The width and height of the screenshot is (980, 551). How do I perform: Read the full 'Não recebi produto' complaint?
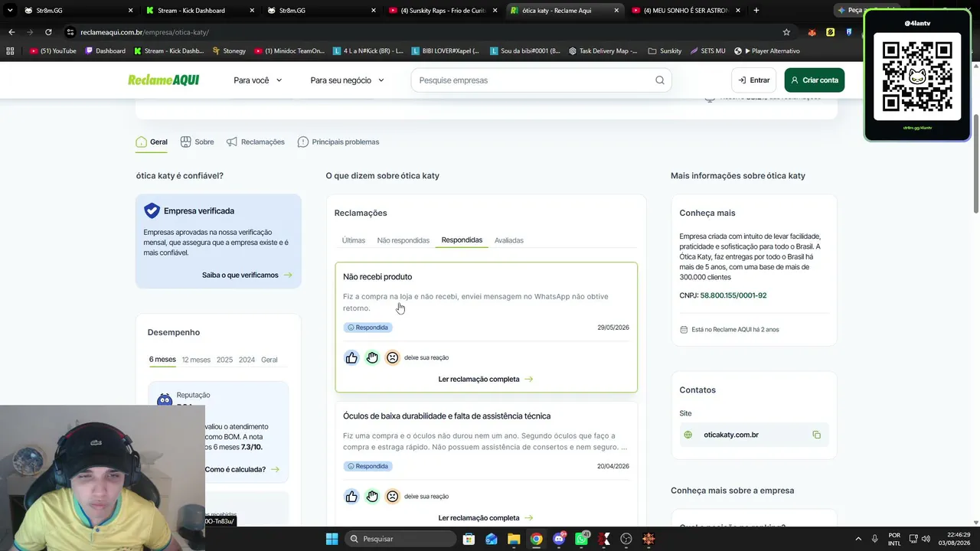485,379
